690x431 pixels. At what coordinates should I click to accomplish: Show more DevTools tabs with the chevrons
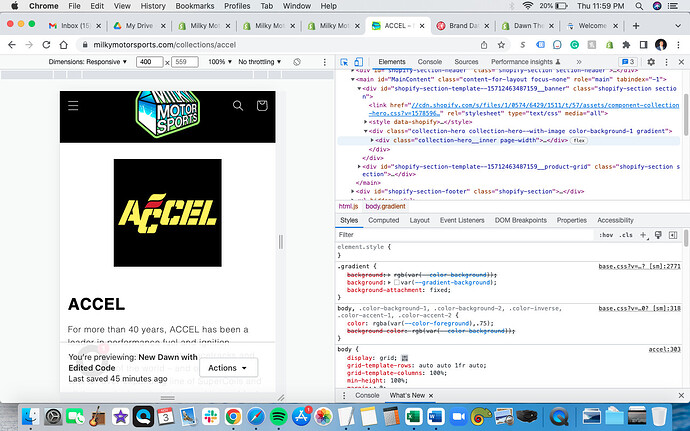pos(579,62)
